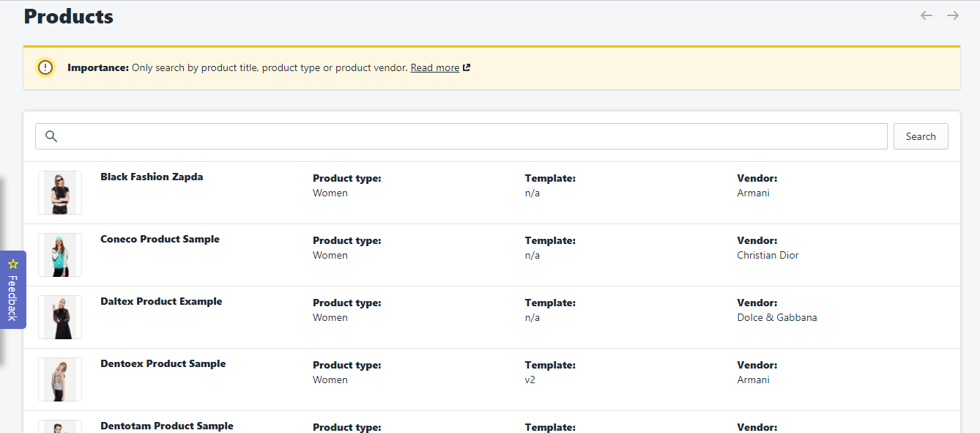Click Template n/a in Daltex row
The image size is (980, 433).
click(532, 317)
